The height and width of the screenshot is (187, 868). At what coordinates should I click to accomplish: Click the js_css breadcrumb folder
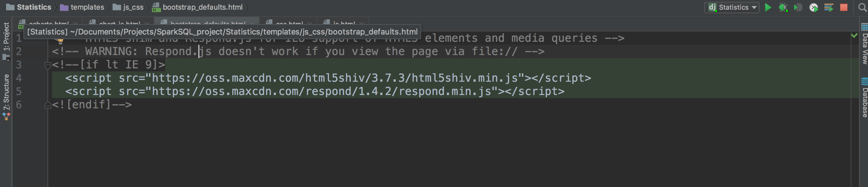click(128, 7)
